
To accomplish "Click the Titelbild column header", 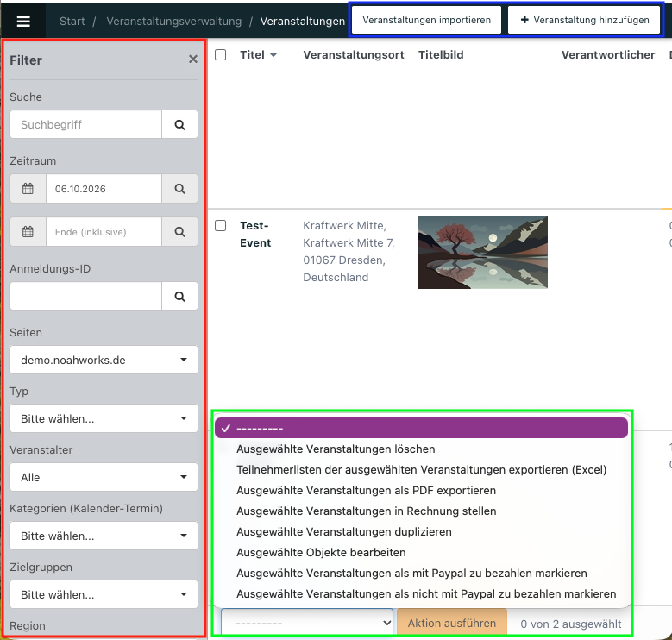I will point(441,55).
